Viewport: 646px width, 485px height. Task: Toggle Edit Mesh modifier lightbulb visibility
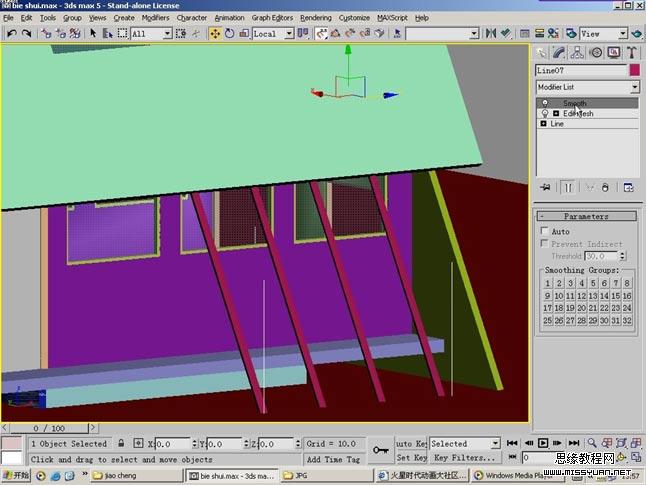[x=545, y=113]
